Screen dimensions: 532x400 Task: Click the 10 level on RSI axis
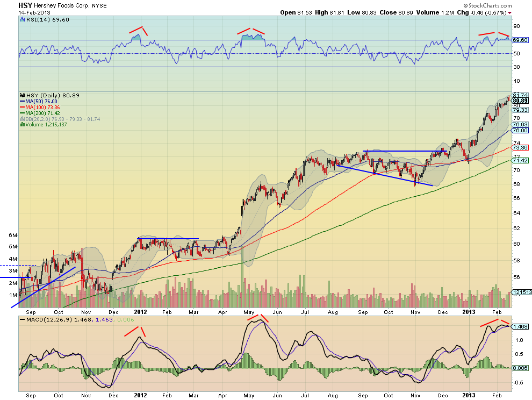click(x=516, y=81)
